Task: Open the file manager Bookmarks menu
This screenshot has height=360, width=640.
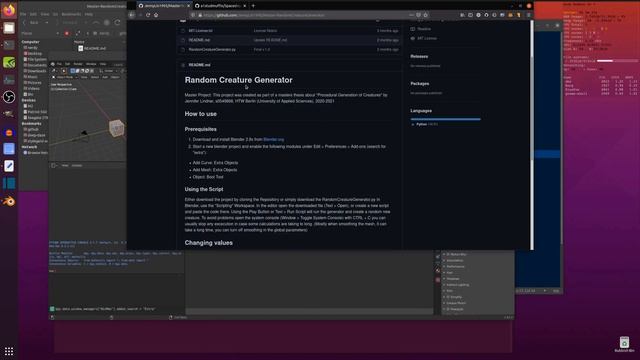Action: [x=71, y=14]
